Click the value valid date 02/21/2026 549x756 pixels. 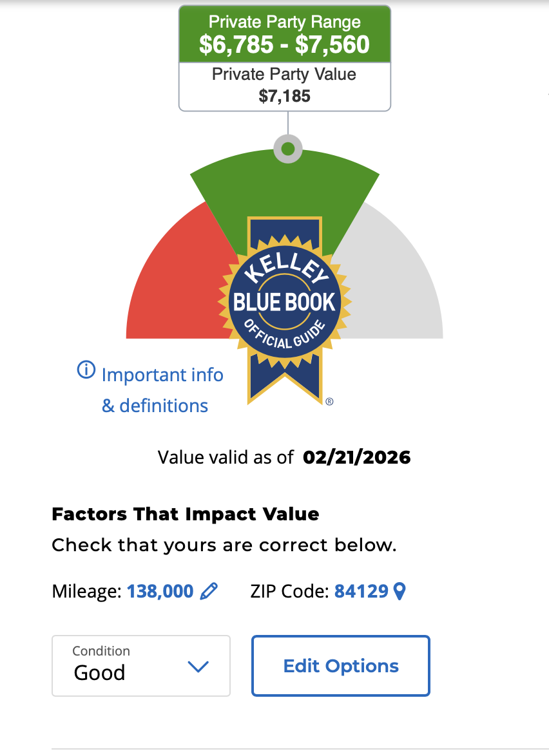(x=356, y=457)
